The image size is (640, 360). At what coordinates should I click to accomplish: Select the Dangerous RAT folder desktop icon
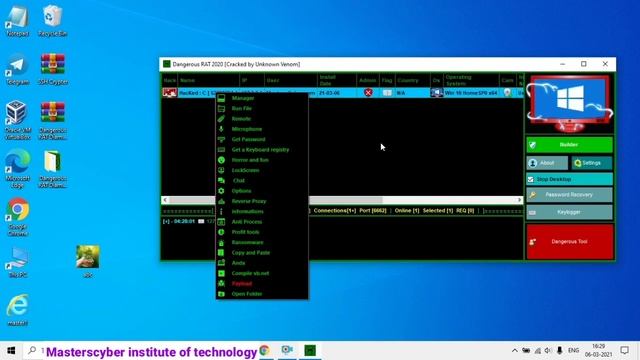(53, 169)
